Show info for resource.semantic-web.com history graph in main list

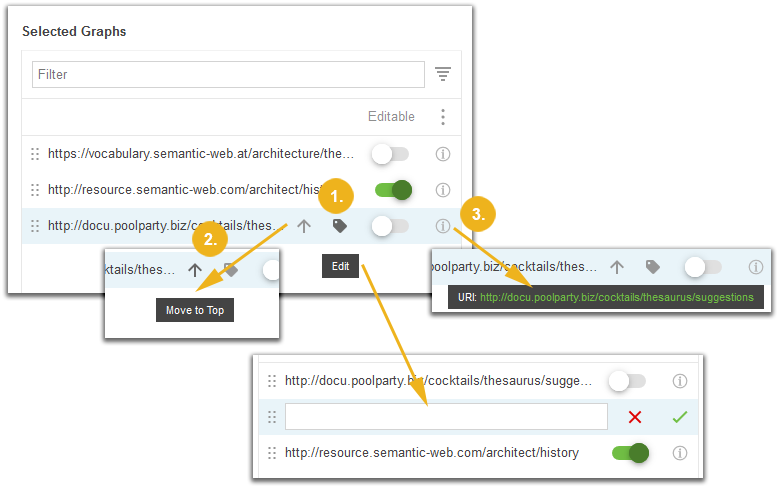(443, 190)
